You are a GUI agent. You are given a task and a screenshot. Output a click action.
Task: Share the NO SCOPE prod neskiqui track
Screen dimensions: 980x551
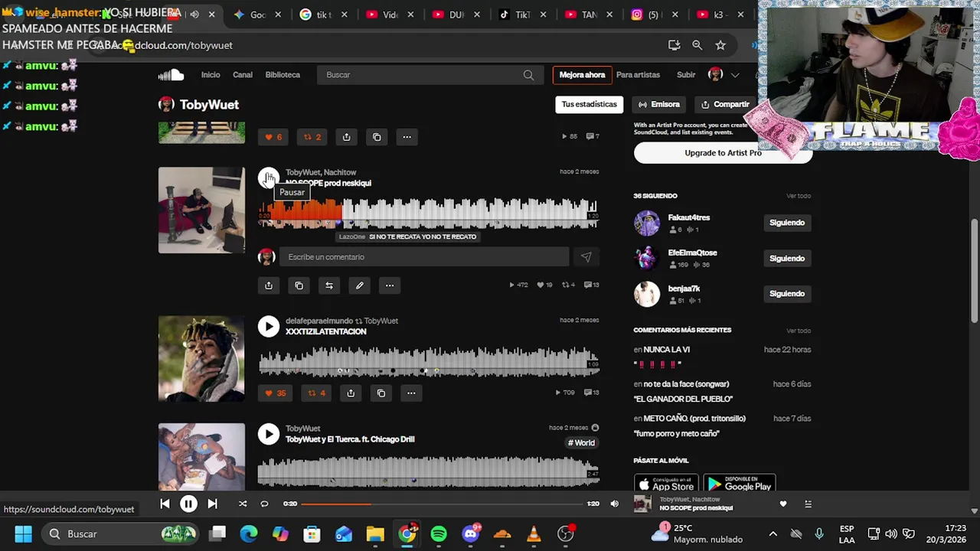[x=269, y=285]
